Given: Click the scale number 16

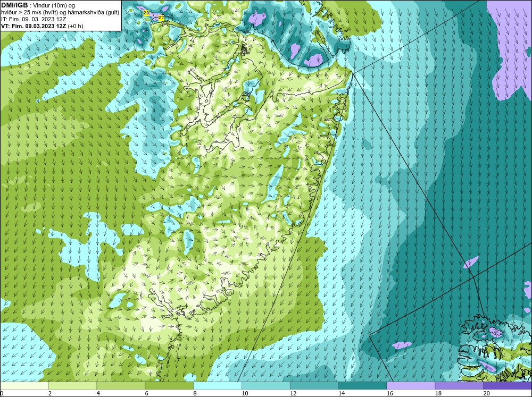Looking at the screenshot, I should pos(390,394).
